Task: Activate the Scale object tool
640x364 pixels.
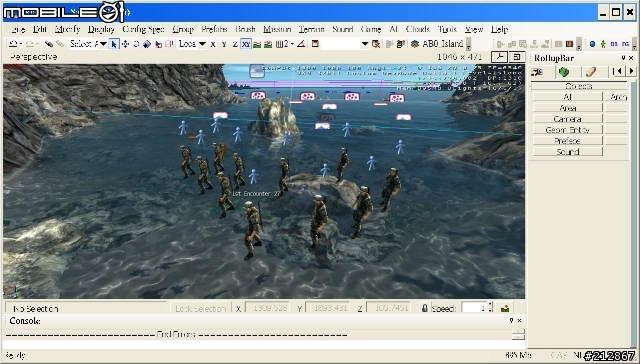Action: (147, 44)
